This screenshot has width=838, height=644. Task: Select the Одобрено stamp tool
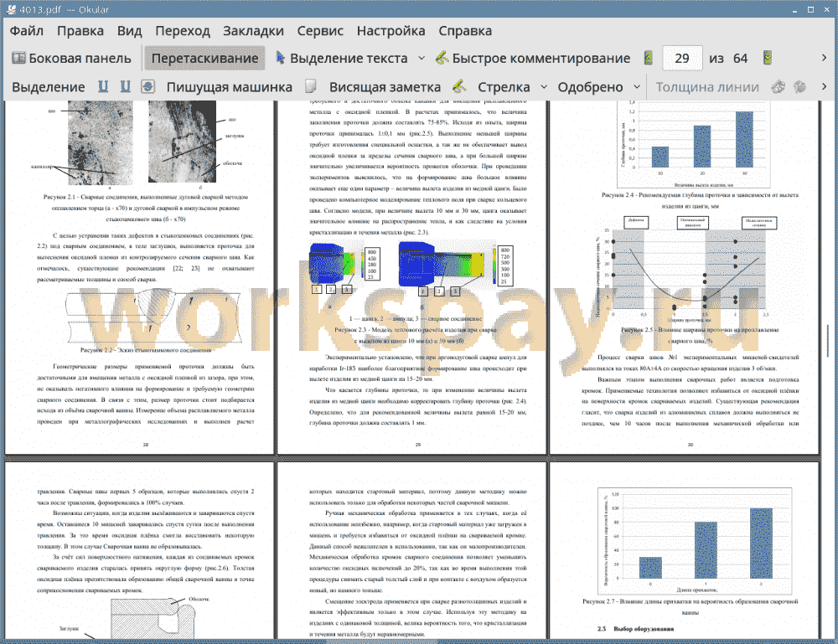click(x=590, y=87)
